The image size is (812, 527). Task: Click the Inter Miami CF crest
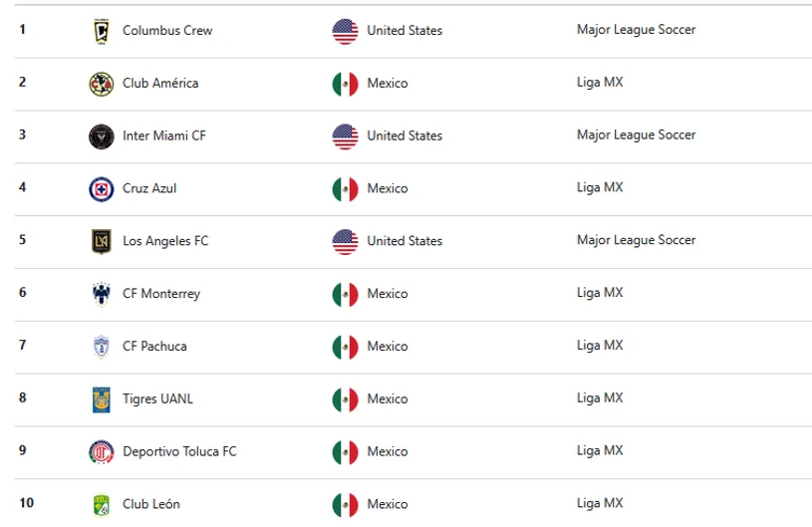click(x=102, y=135)
